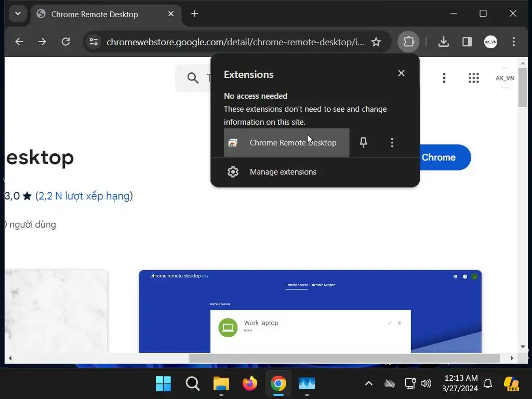
Task: Open the Windows Start menu
Action: tap(163, 384)
